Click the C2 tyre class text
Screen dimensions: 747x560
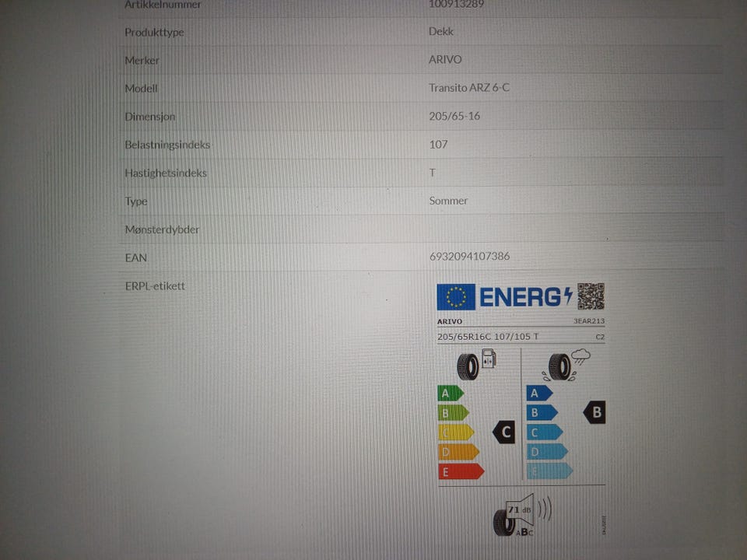tap(600, 337)
